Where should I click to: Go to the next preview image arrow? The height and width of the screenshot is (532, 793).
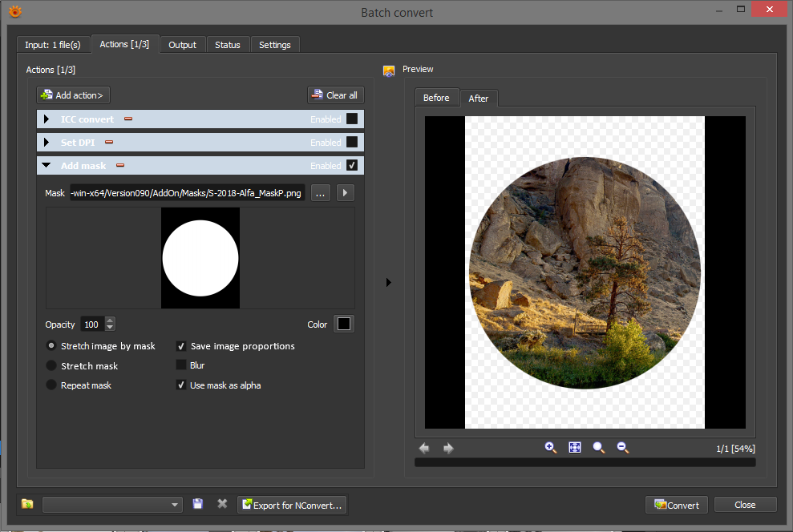tap(448, 449)
